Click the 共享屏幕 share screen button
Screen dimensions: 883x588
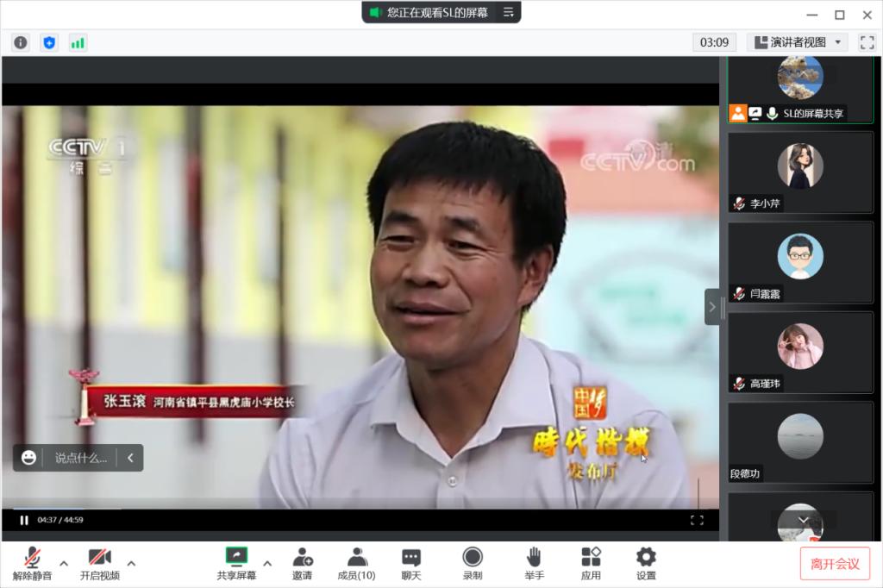[x=236, y=564]
